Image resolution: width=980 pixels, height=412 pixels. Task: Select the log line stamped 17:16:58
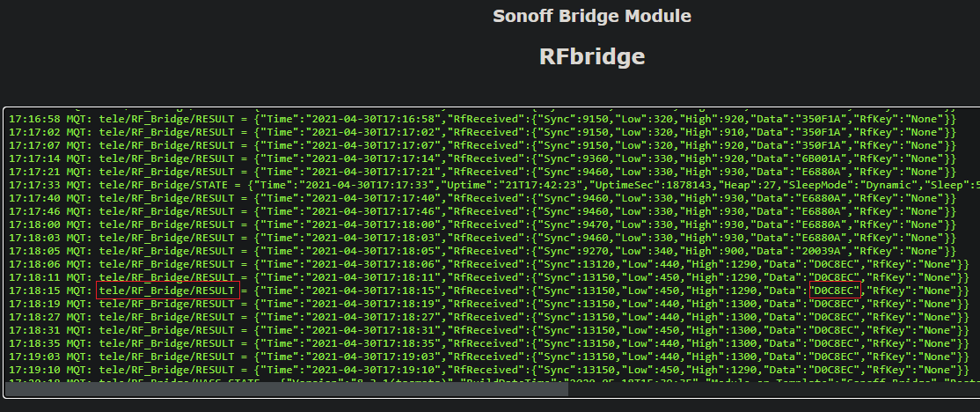(482, 119)
